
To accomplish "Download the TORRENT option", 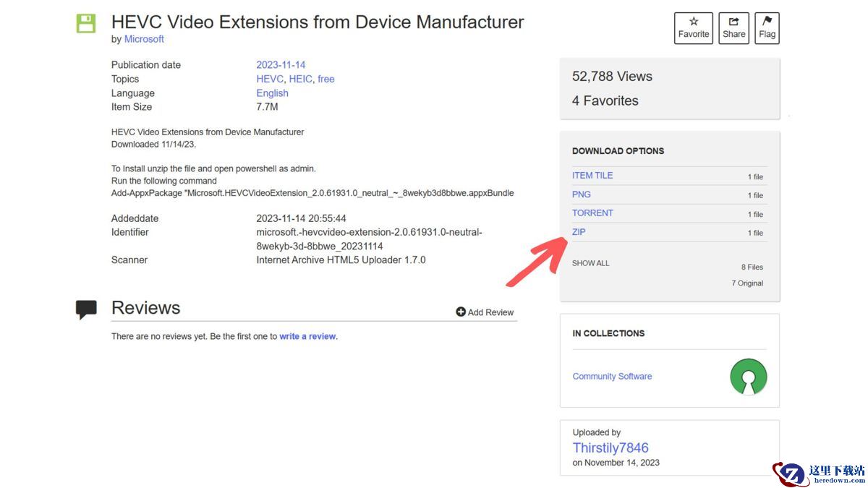I will pos(592,213).
